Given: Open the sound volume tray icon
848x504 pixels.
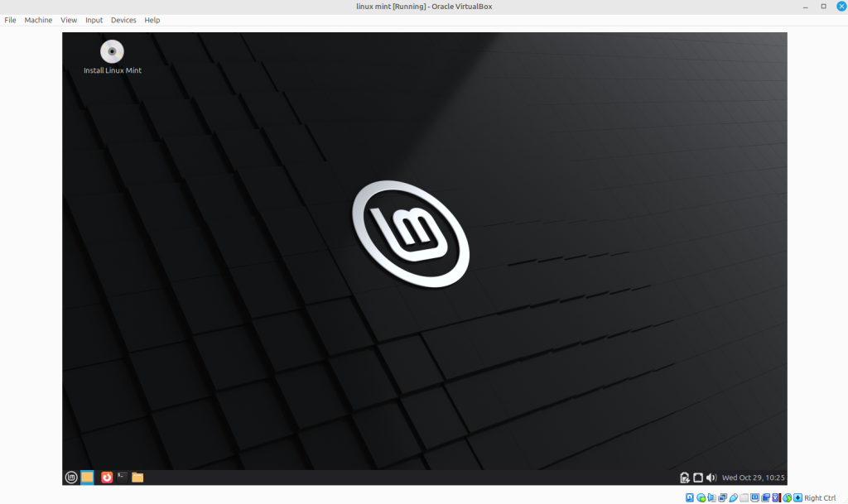Looking at the screenshot, I should 711,478.
